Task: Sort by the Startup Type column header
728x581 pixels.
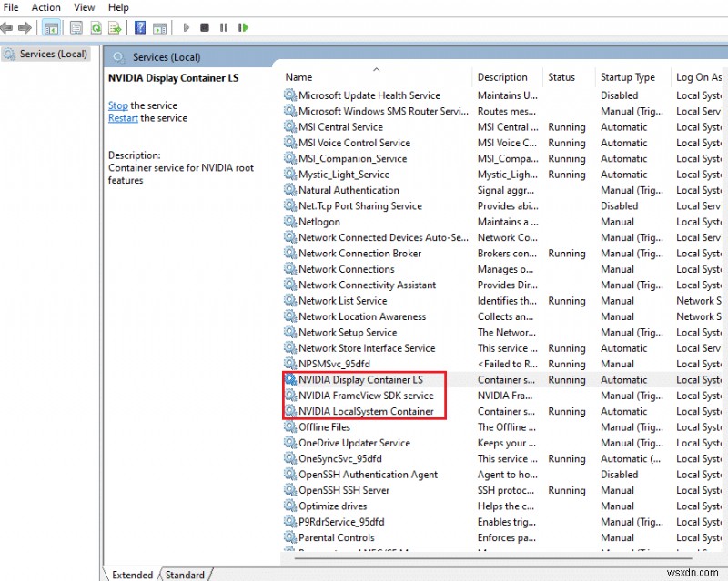Action: coord(632,77)
